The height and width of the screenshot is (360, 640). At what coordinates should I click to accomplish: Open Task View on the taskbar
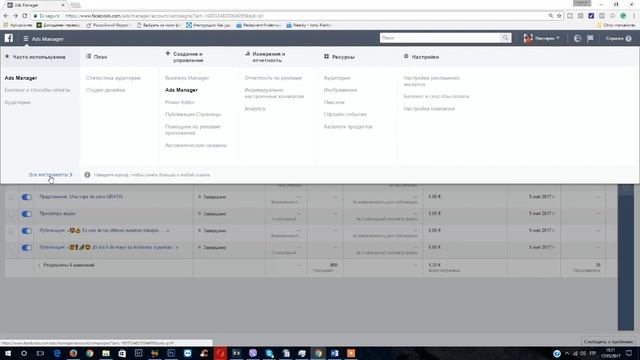[x=40, y=353]
